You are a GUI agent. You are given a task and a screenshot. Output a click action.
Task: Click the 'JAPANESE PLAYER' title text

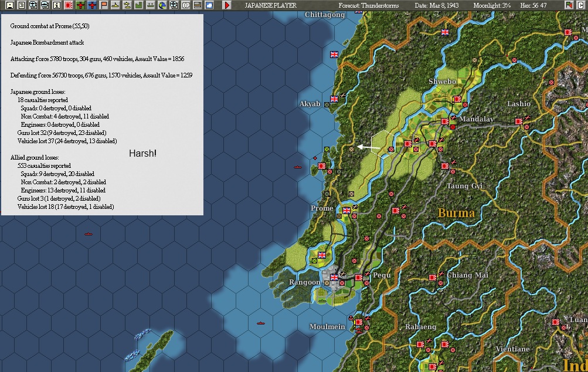tap(270, 5)
